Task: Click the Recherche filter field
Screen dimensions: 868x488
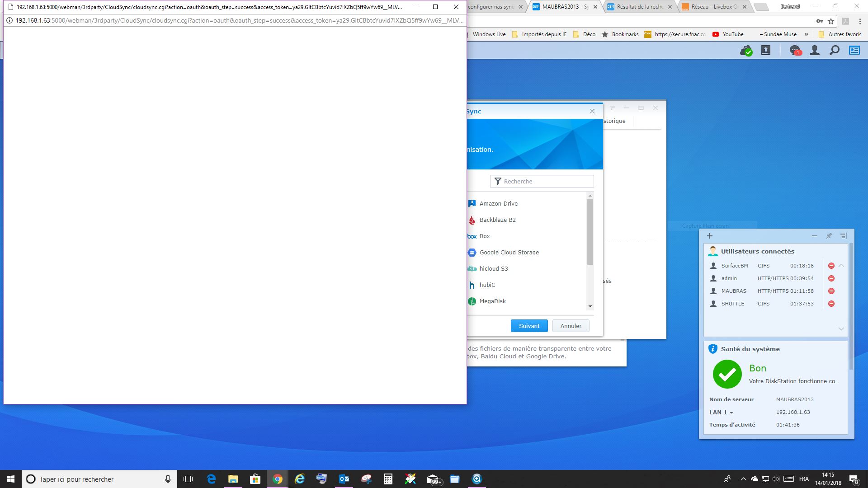Action: tap(542, 181)
